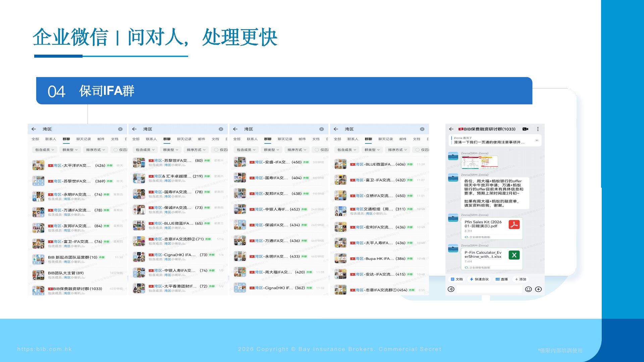The image size is (644, 362).
Task: Open the red PDF icon of Pfin Sales Kit
Action: [x=514, y=225]
